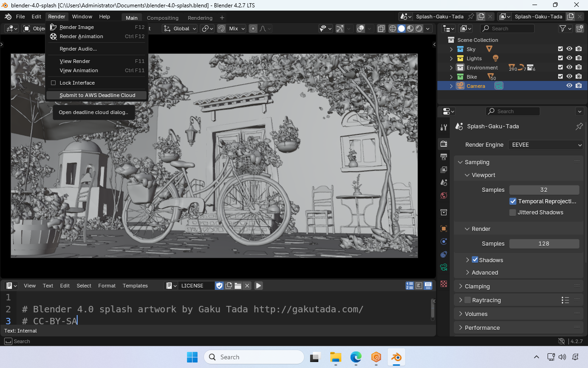588x368 pixels.
Task: Open the Tool properties tab
Action: tap(444, 127)
